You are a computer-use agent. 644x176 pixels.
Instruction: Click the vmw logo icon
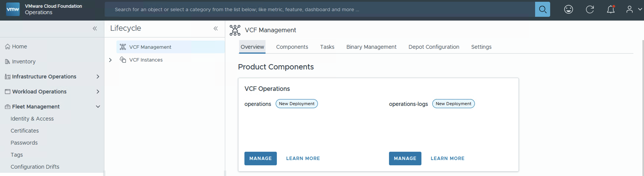point(13,9)
